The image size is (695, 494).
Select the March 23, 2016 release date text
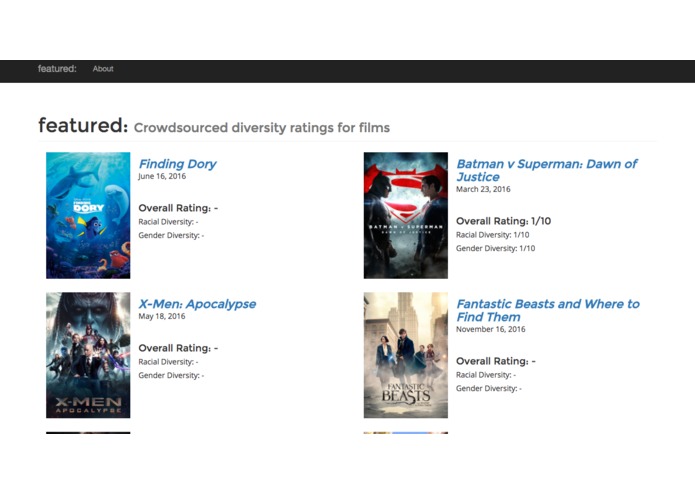coord(483,189)
